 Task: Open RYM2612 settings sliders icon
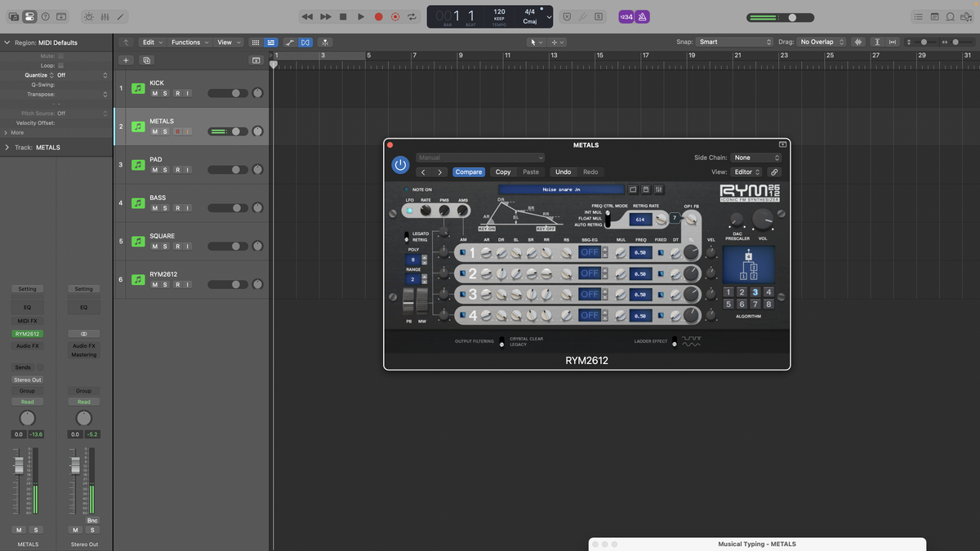pos(658,189)
